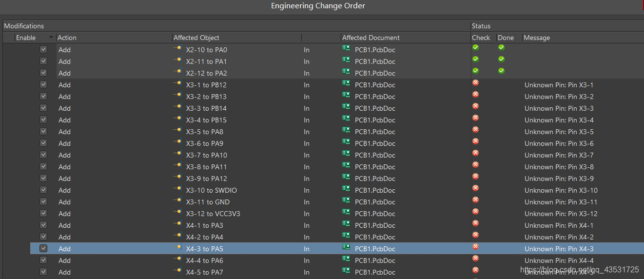
Task: Click the green Check status icon for X2-10
Action: click(x=475, y=47)
